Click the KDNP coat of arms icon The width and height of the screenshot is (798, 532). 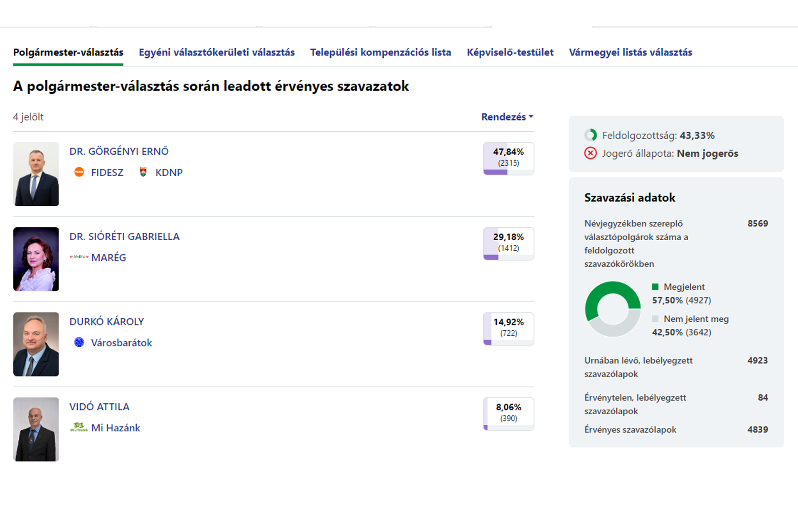tap(143, 172)
